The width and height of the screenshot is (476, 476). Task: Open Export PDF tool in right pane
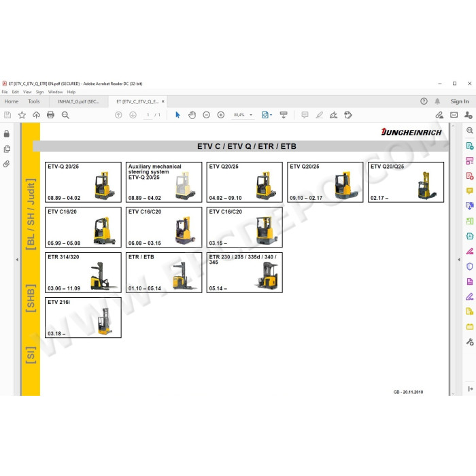[x=470, y=146]
